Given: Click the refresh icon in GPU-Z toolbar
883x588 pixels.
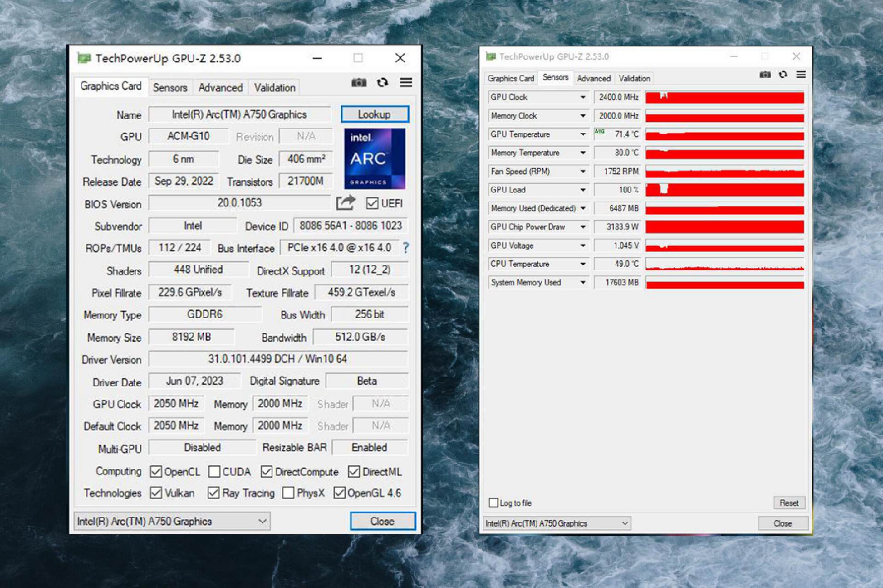Looking at the screenshot, I should (383, 83).
